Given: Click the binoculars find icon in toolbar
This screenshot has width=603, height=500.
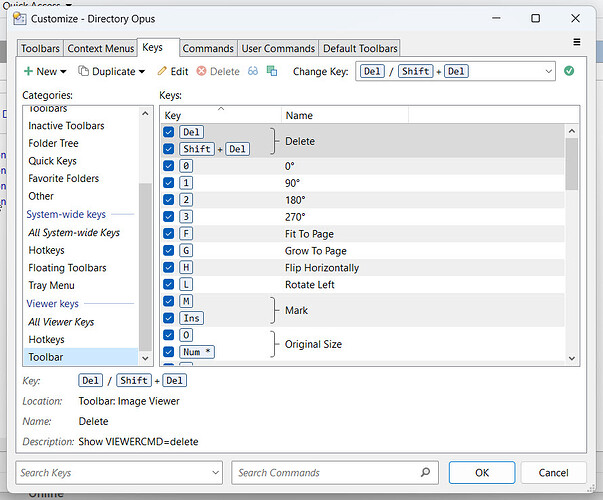Looking at the screenshot, I should coord(253,71).
